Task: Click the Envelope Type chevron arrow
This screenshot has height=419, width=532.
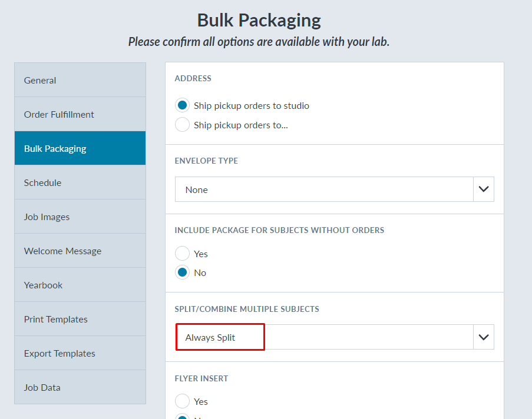Action: coord(484,189)
